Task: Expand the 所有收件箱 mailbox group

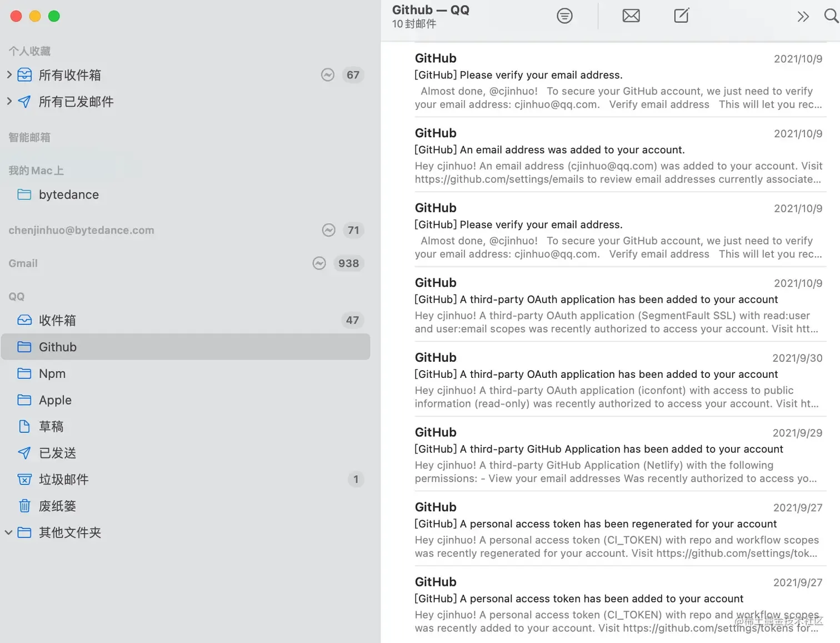Action: coord(9,74)
